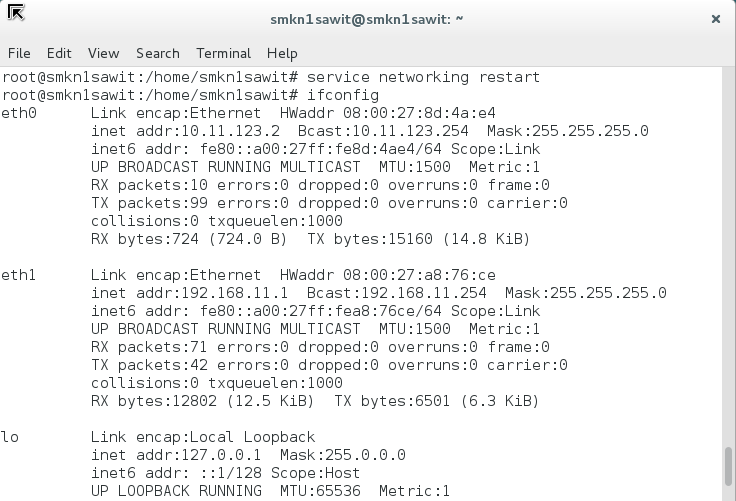Click the empty scrollbar track above the thumb
The width and height of the screenshot is (736, 501).
point(728,250)
